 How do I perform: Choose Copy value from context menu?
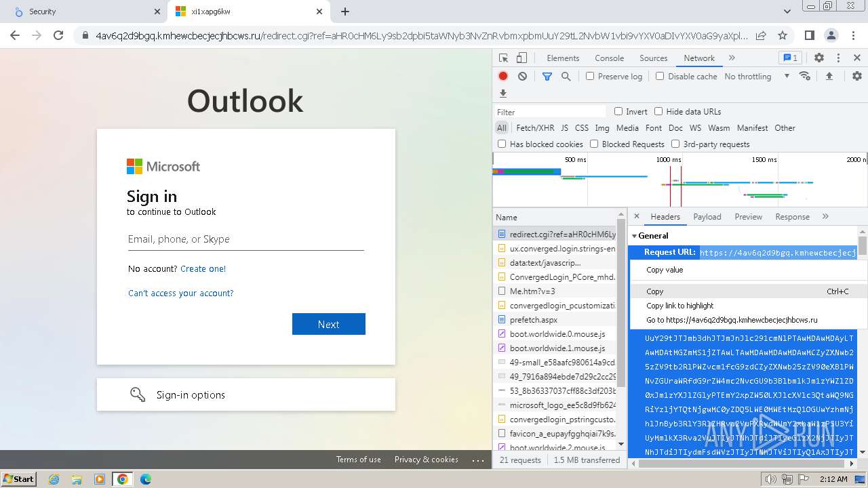[749, 270]
